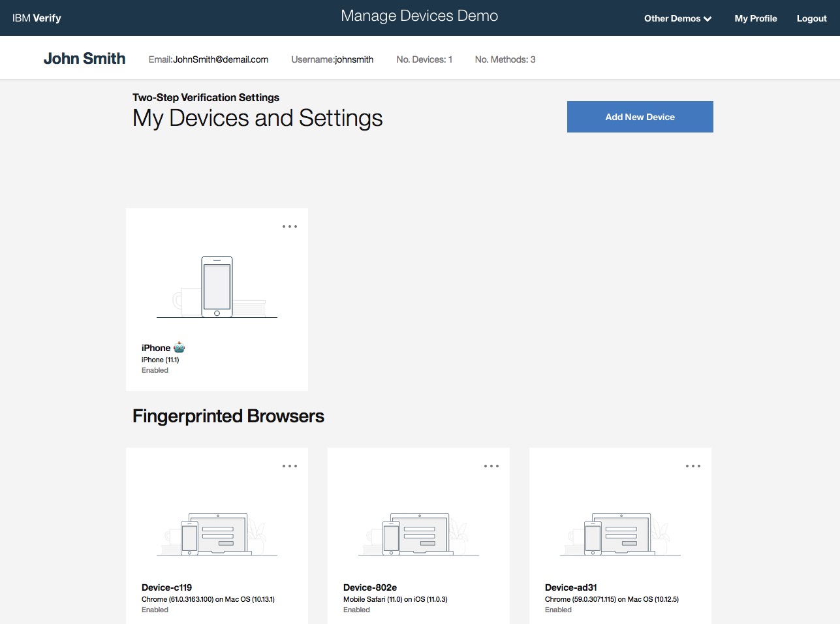Click the My Devices and Settings heading
The image size is (840, 624).
(x=258, y=118)
